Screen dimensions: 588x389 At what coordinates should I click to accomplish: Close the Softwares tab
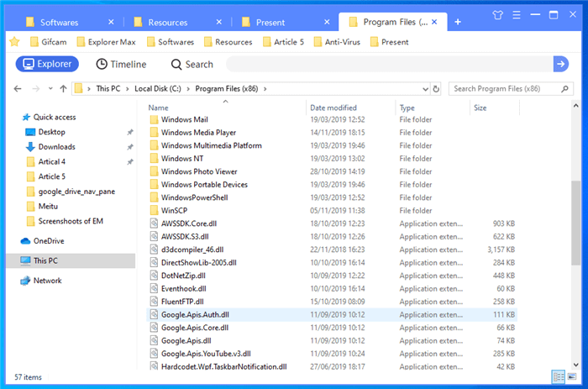tap(111, 22)
